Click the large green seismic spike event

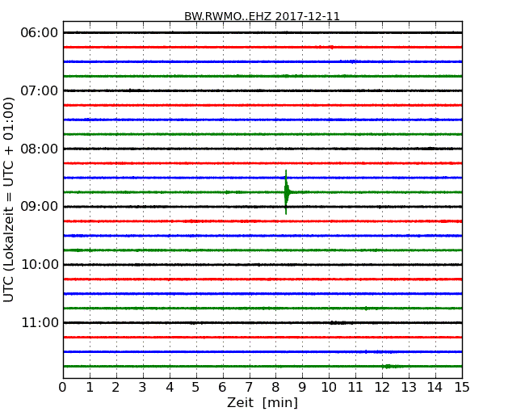(286, 192)
